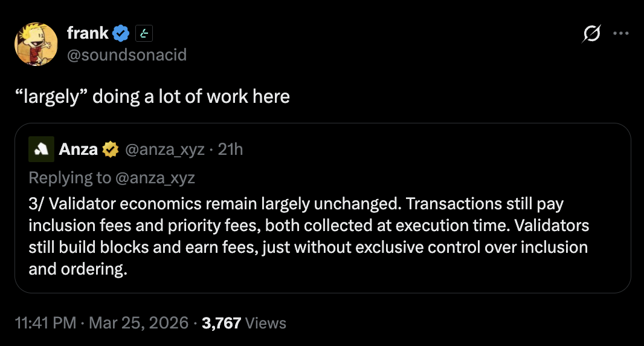Click the @anza_xyz handle next to Anza's name

pyautogui.click(x=164, y=149)
